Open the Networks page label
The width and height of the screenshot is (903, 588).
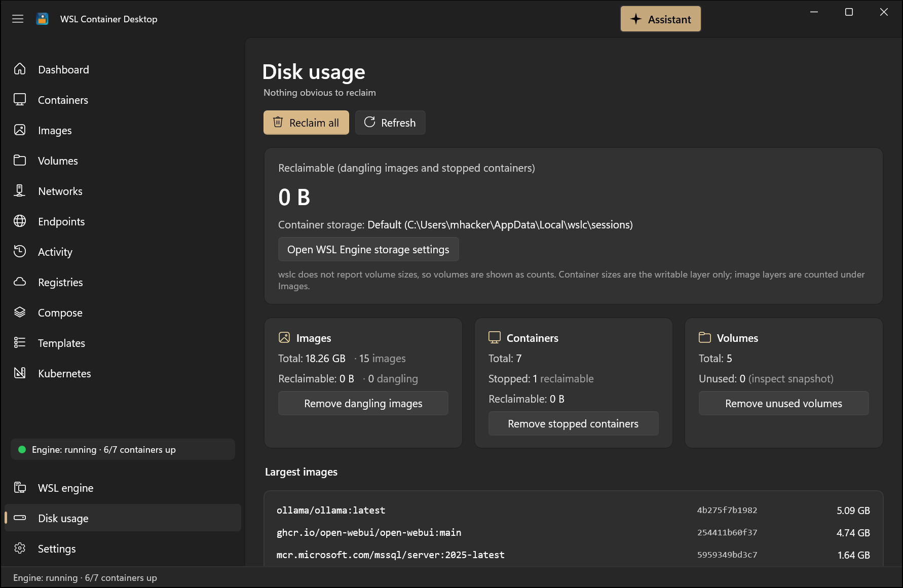[60, 191]
